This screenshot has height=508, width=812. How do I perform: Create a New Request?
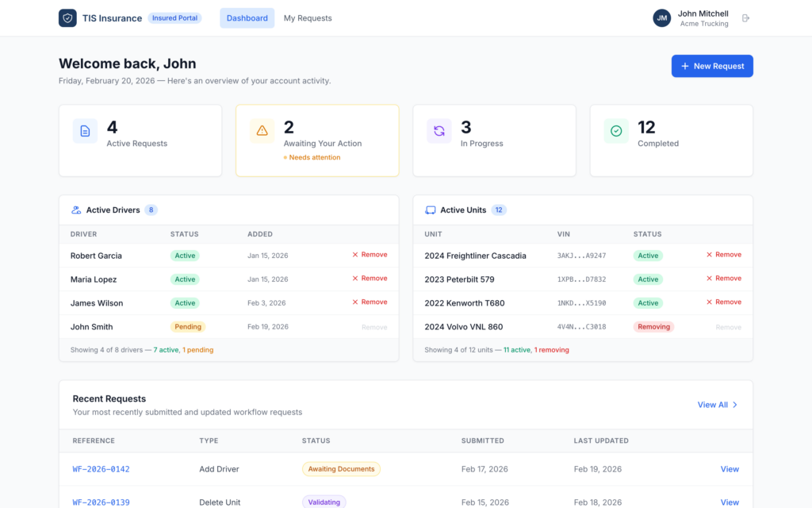point(712,67)
